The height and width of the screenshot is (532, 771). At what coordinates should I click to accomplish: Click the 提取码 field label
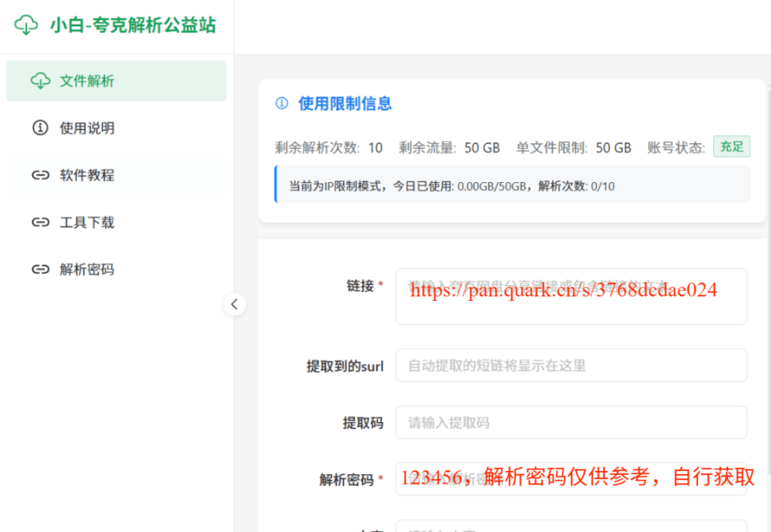(x=363, y=422)
